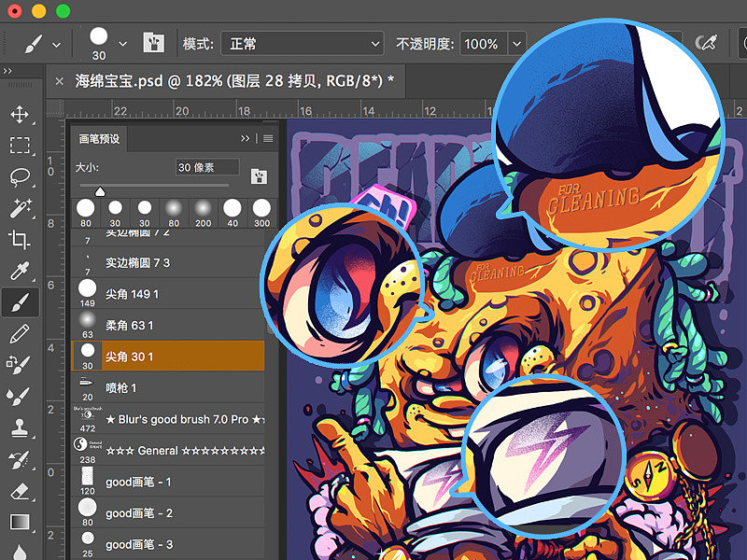
Task: Pick the Eraser tool
Action: tap(18, 490)
